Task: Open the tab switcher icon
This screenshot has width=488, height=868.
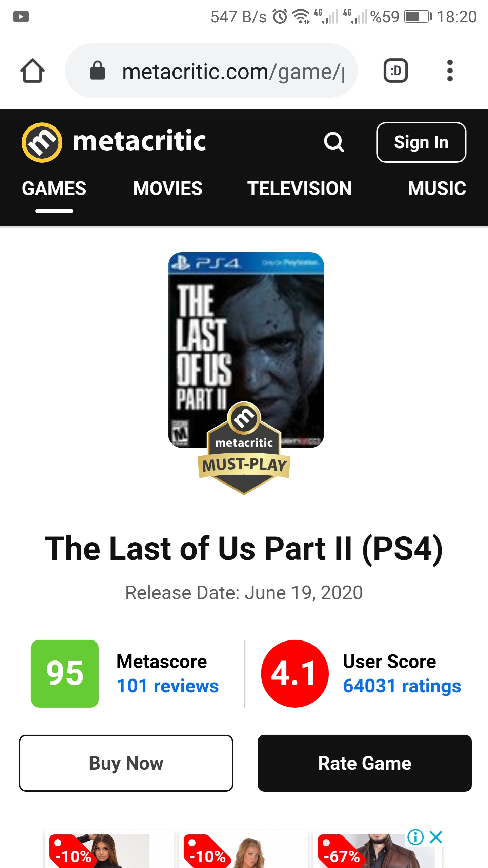Action: coord(395,71)
